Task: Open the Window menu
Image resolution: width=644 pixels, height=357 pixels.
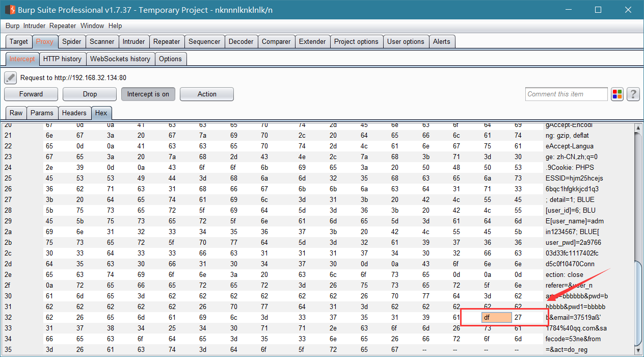Action: pyautogui.click(x=92, y=25)
